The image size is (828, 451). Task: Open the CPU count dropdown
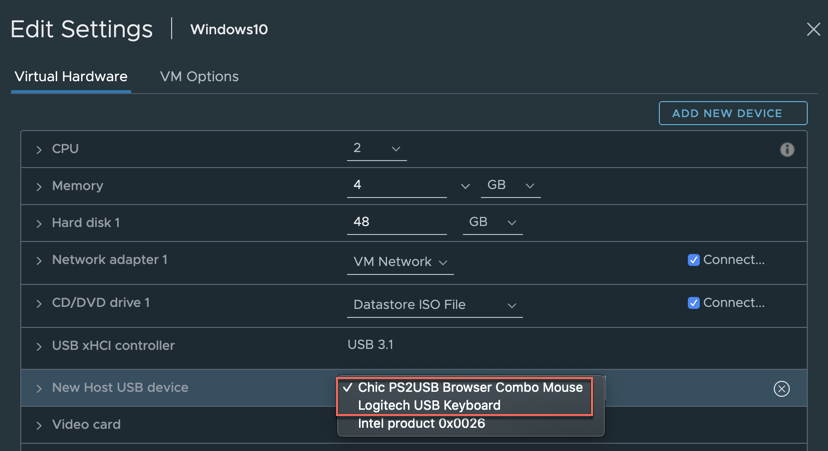[x=377, y=149]
